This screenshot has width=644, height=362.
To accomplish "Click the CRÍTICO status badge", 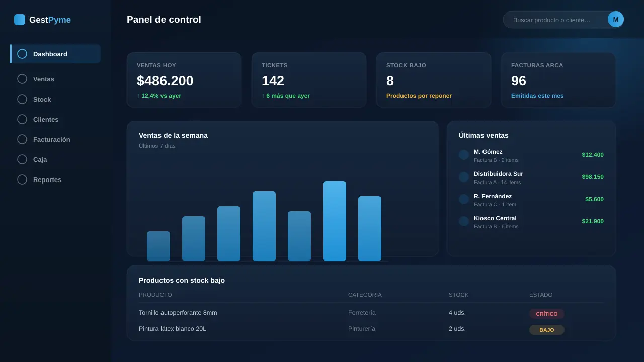I will (547, 314).
